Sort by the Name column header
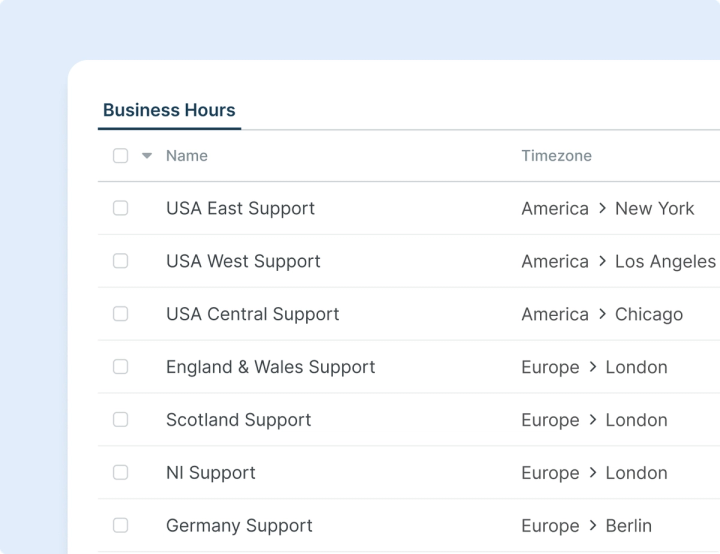Screen dimensions: 720x554 187,156
